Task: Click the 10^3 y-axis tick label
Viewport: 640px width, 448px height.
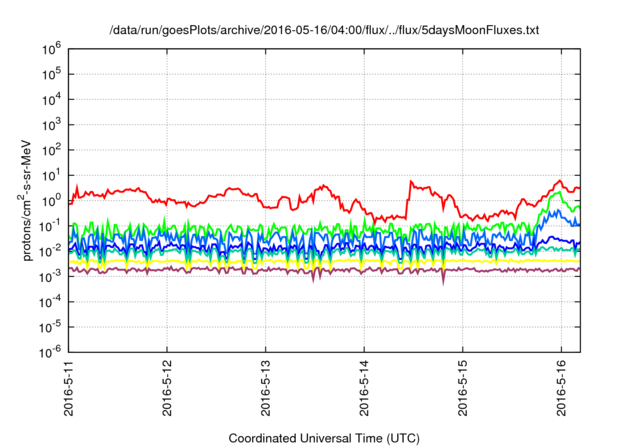Action: (51, 125)
